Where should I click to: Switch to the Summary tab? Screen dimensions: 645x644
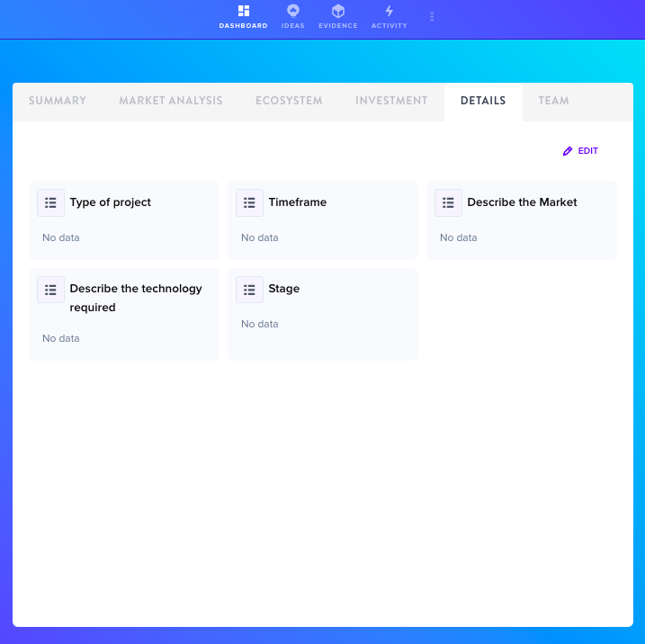pyautogui.click(x=58, y=101)
